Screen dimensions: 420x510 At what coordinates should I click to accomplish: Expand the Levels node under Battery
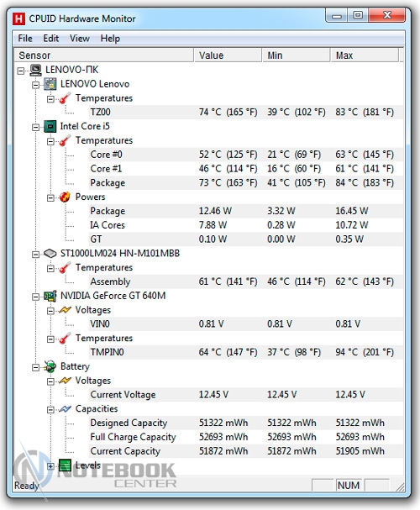[50, 466]
